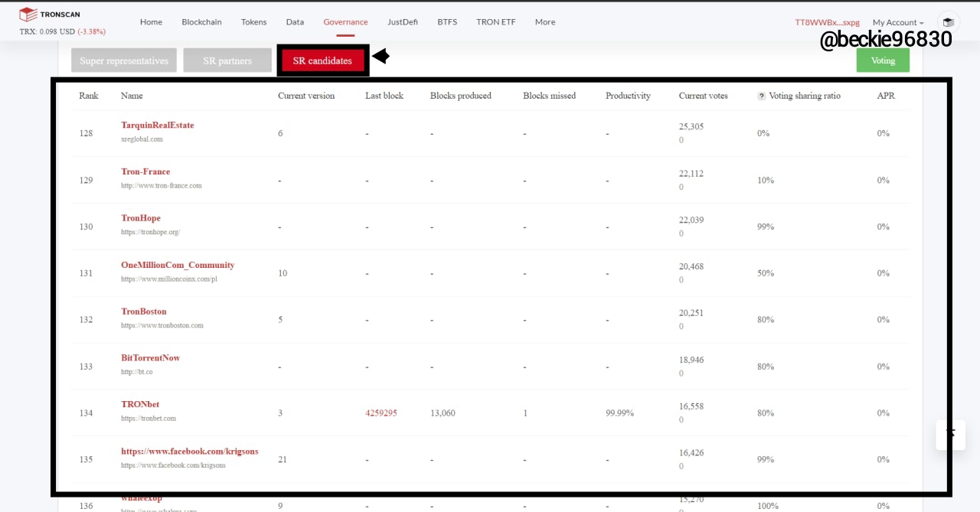Open TRONbet candidate page
This screenshot has width=980, height=512.
(x=140, y=404)
